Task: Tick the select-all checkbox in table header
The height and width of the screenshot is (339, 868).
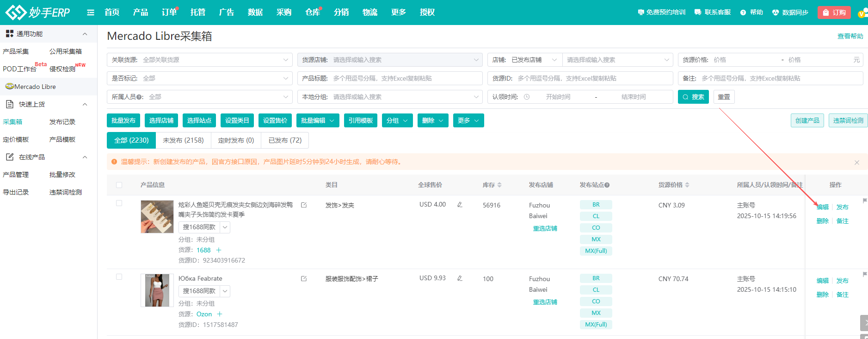Action: (x=119, y=185)
